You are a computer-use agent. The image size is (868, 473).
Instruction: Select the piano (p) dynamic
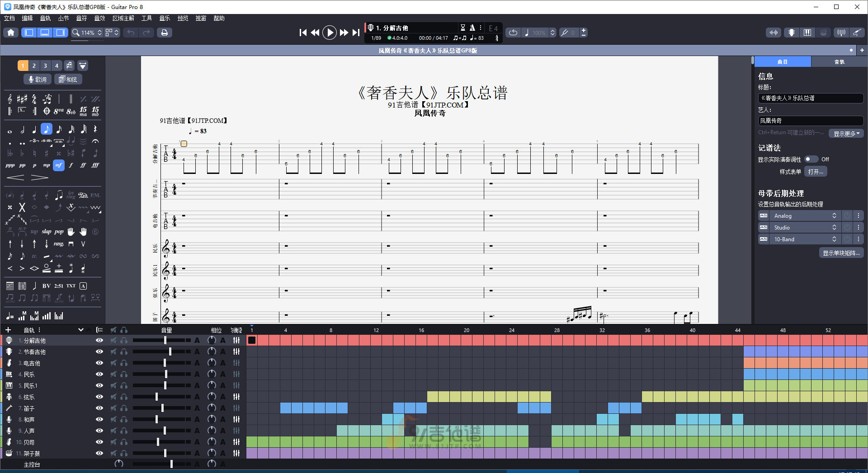(x=34, y=165)
